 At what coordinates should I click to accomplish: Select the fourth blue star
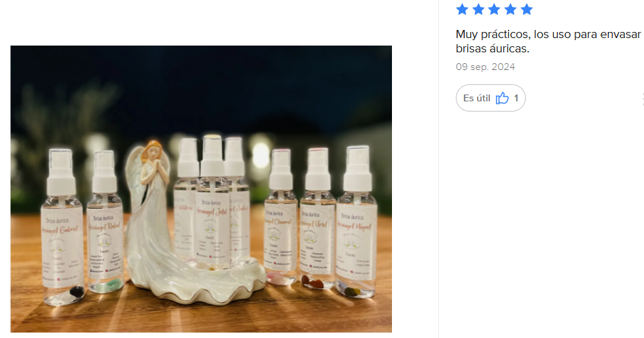point(510,10)
